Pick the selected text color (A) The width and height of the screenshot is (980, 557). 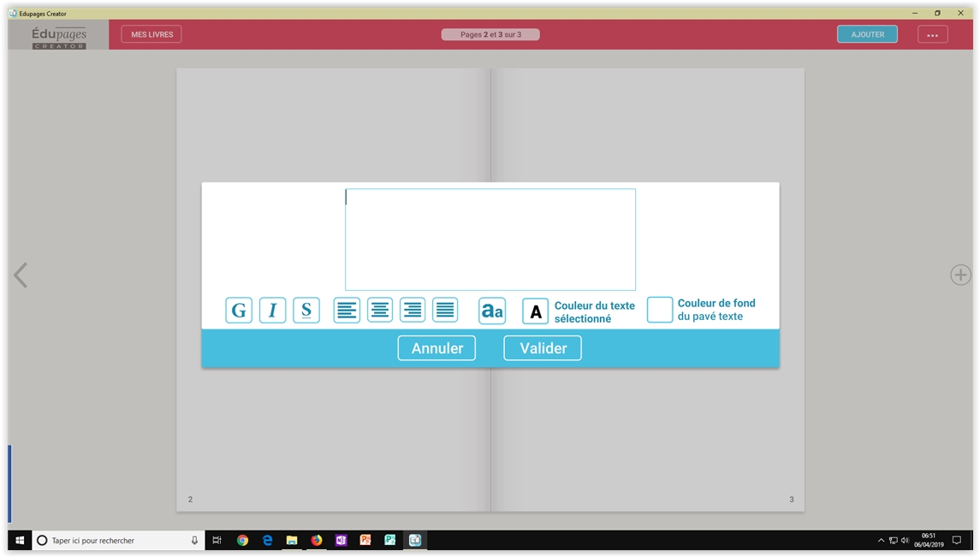pyautogui.click(x=535, y=312)
